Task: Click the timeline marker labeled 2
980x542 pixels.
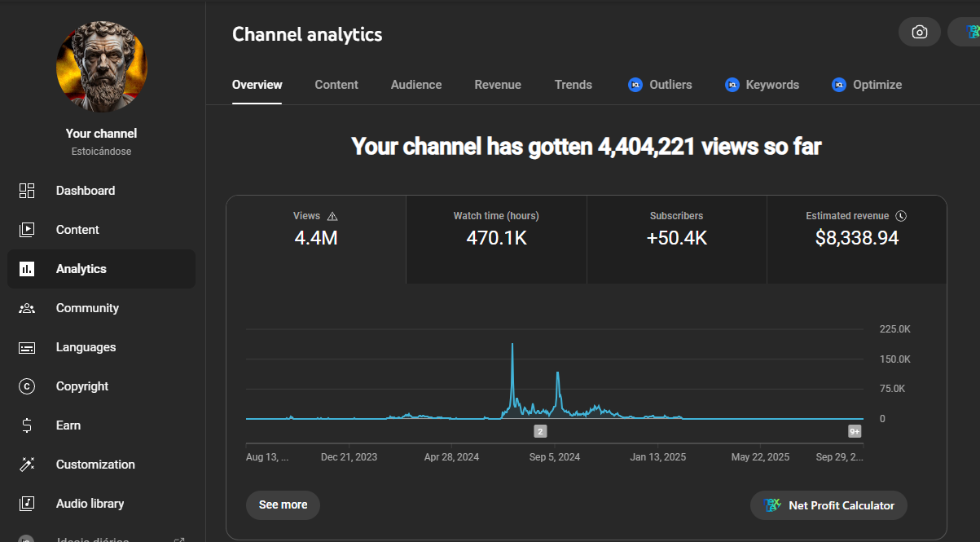Action: click(540, 431)
